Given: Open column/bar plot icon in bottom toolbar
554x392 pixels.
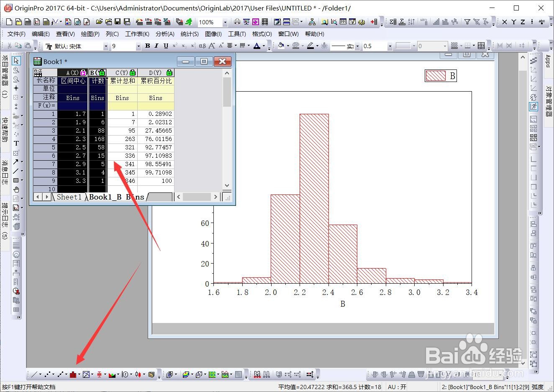Looking at the screenshot, I should click(73, 374).
